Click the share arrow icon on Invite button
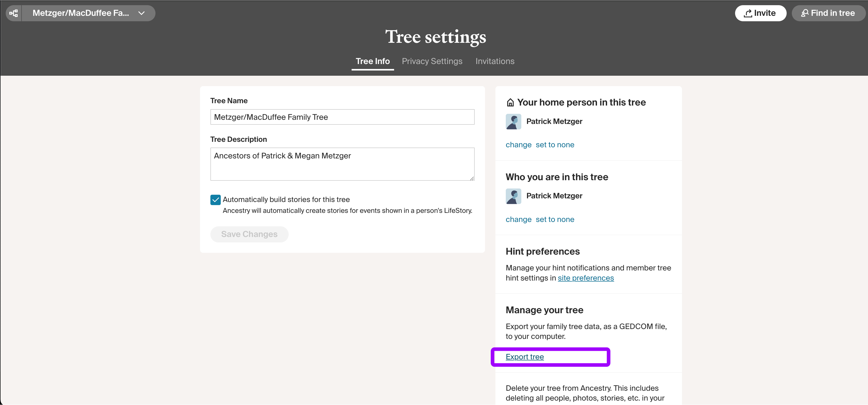868x405 pixels. click(x=748, y=13)
